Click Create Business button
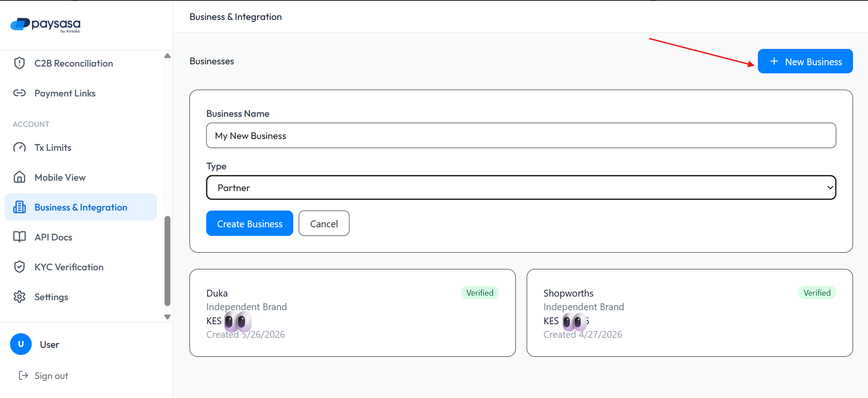 click(250, 223)
